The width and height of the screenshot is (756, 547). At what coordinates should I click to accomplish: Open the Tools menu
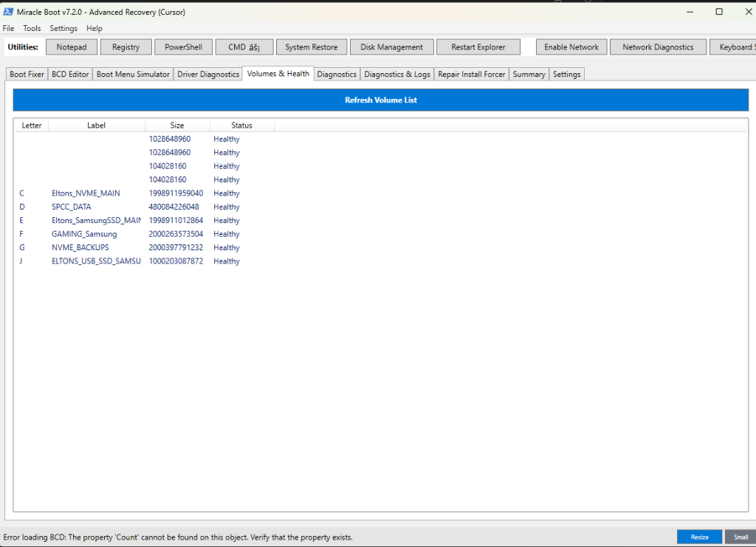pos(32,28)
